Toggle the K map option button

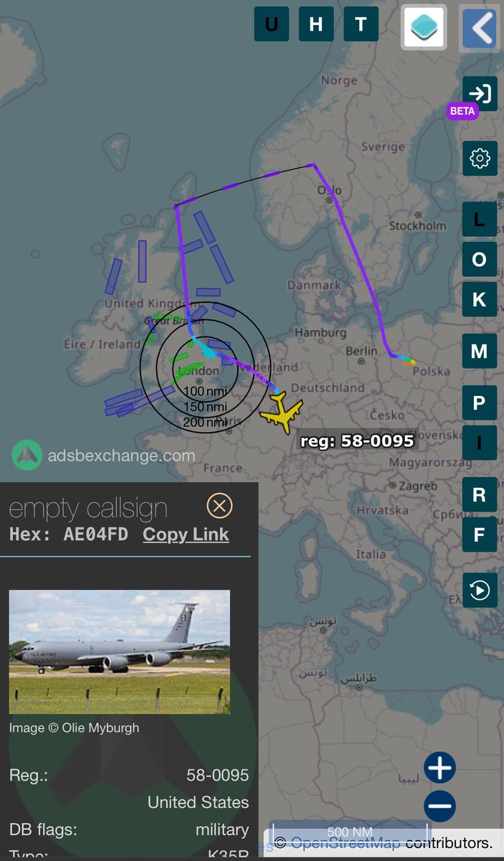480,299
